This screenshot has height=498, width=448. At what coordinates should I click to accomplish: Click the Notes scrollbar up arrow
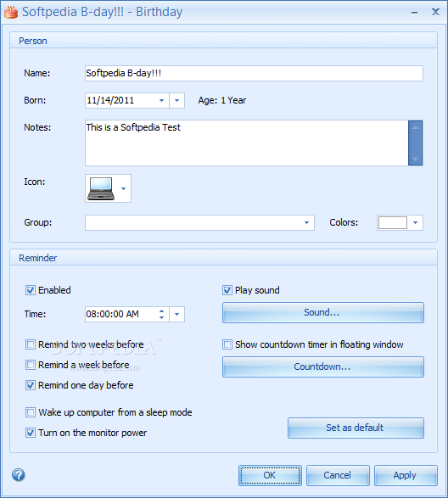[415, 127]
